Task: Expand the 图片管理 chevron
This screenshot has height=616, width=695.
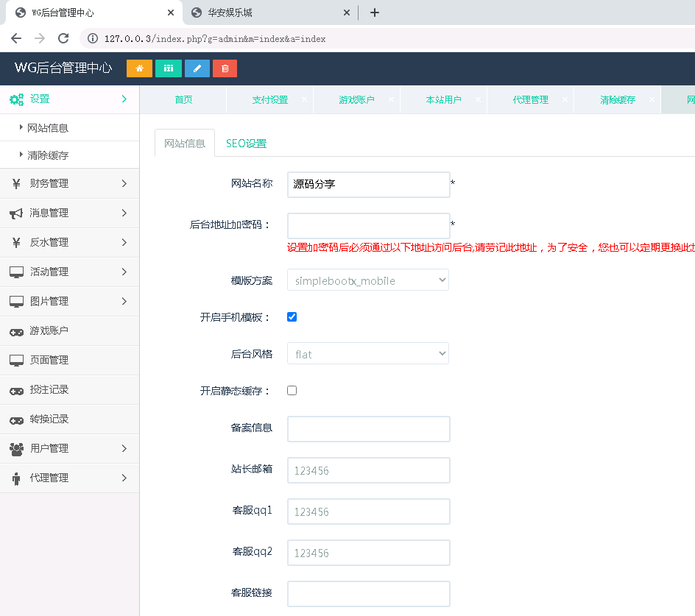Action: (x=124, y=301)
